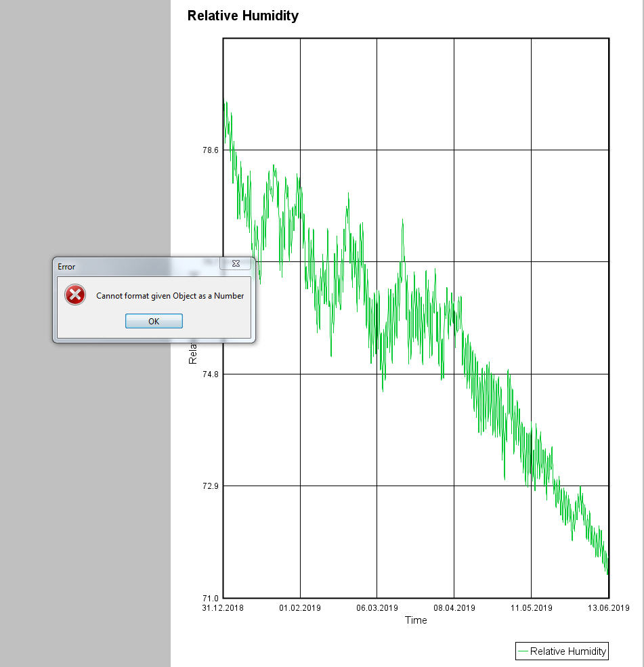The width and height of the screenshot is (644, 667).
Task: Click the 08.04.2019 date tick label
Action: point(454,608)
